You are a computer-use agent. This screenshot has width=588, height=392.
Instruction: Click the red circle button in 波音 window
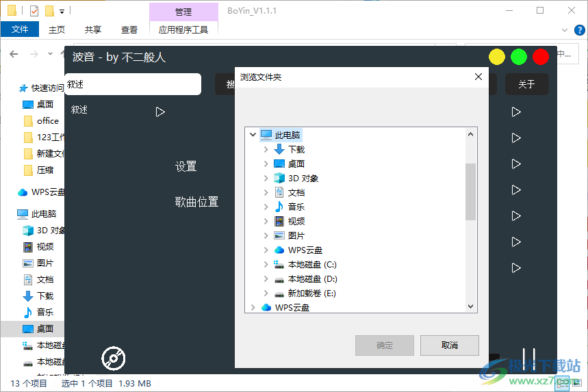coord(540,57)
